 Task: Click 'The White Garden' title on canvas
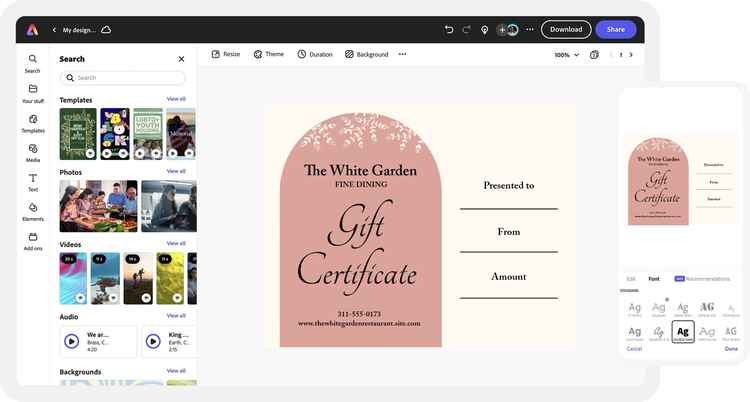click(x=360, y=170)
